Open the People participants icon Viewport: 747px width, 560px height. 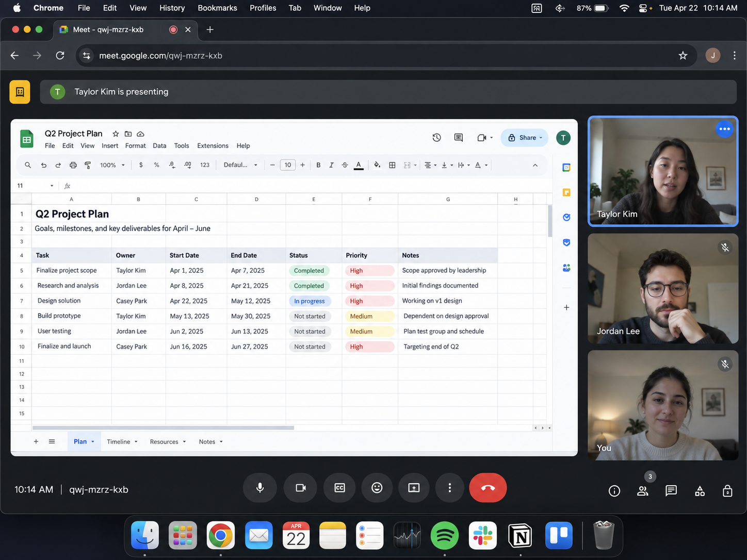(x=642, y=491)
